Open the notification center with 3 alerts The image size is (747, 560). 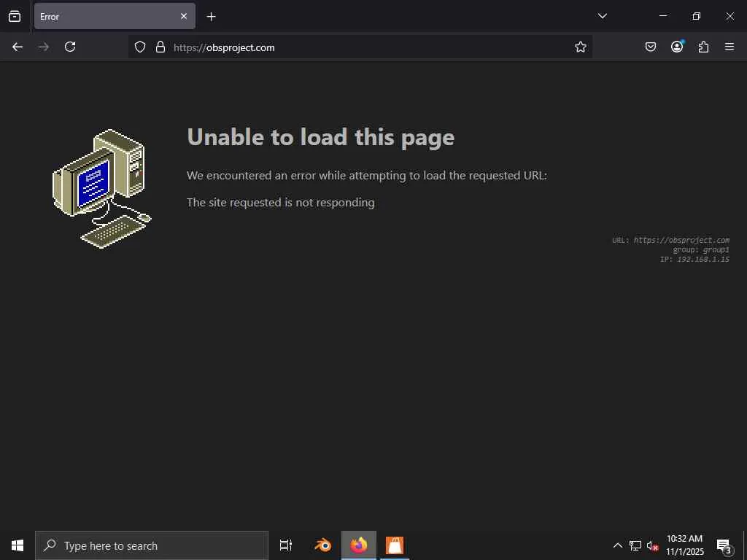tap(724, 545)
